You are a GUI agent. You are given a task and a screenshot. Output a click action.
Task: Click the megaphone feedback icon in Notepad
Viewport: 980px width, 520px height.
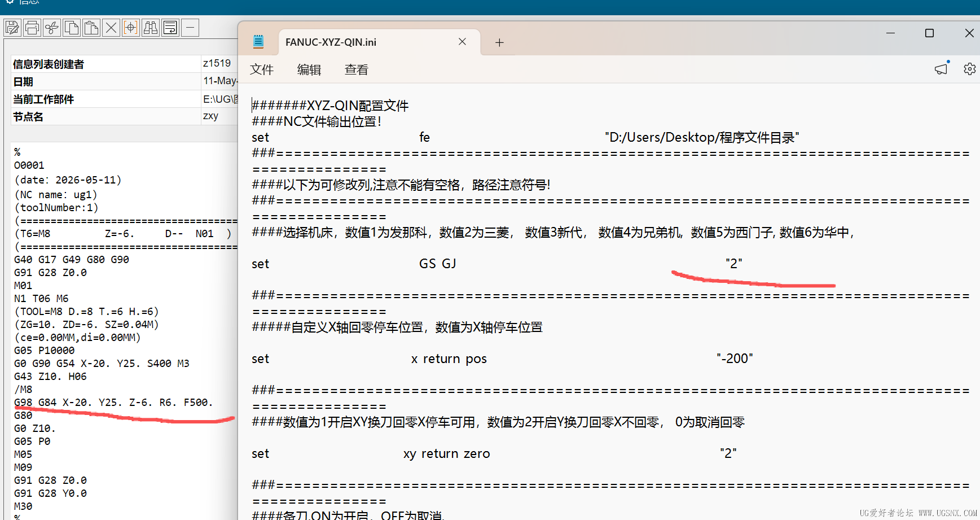942,69
